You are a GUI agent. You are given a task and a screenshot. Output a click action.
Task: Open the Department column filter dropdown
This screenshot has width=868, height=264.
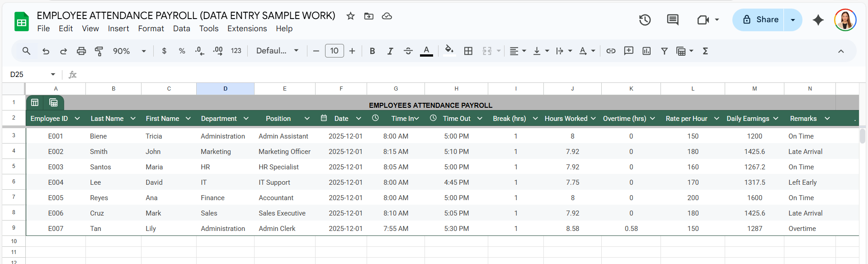pyautogui.click(x=246, y=119)
